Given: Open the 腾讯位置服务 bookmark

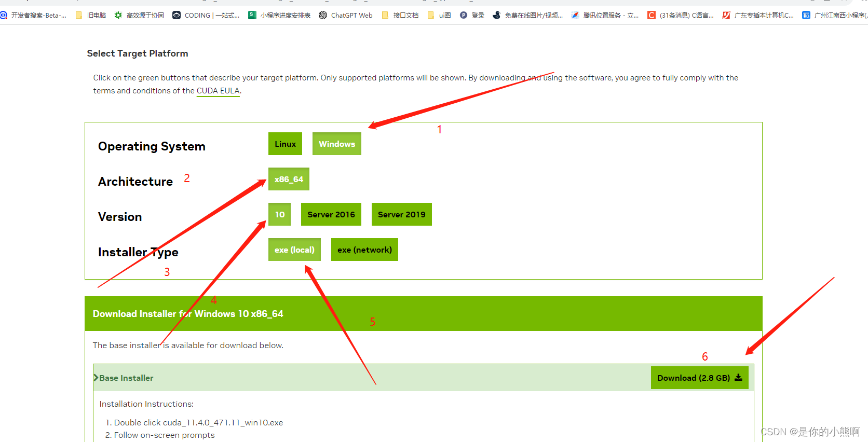Looking at the screenshot, I should point(605,16).
